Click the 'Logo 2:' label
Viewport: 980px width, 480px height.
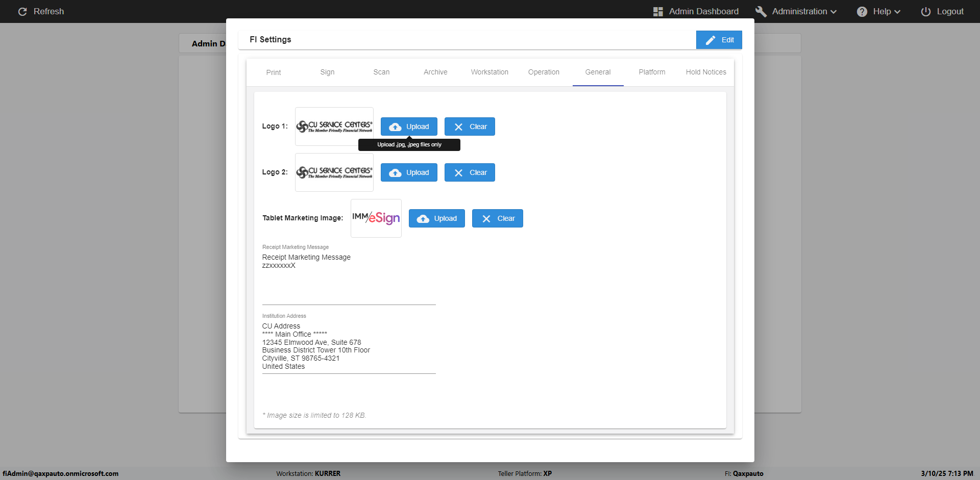tap(275, 172)
